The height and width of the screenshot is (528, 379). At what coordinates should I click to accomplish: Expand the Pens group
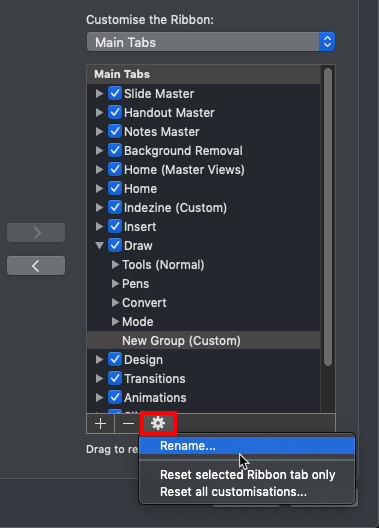pos(115,284)
